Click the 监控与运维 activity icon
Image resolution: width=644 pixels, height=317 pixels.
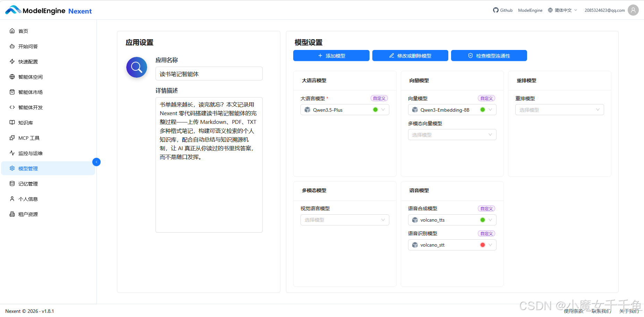click(12, 153)
